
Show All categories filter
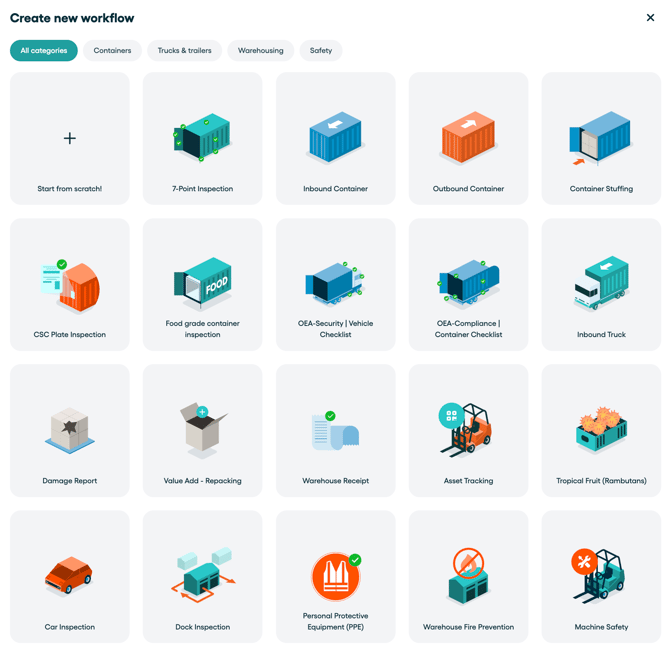pyautogui.click(x=44, y=50)
